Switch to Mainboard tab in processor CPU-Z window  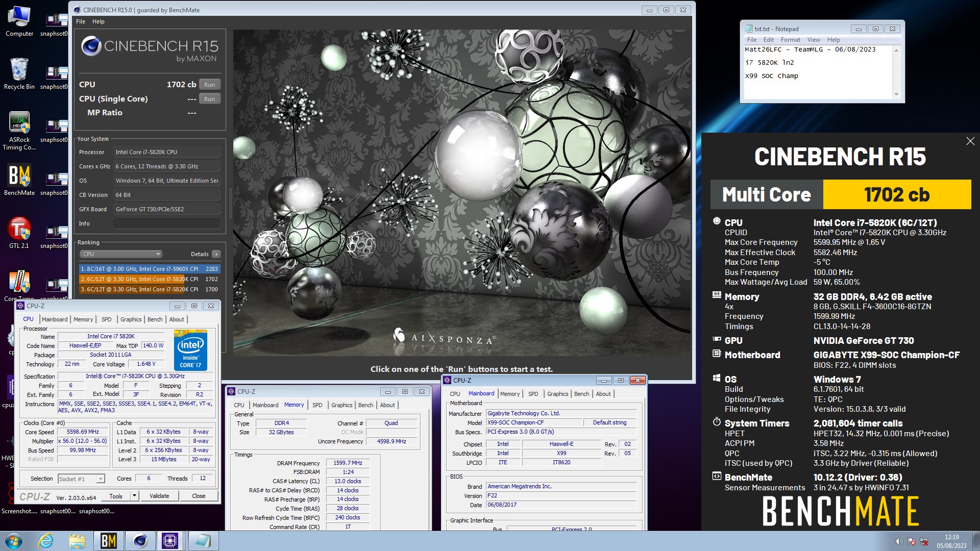(55, 319)
